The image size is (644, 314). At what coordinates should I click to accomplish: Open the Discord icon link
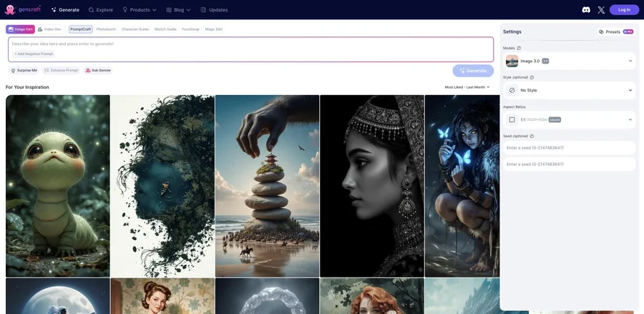(x=586, y=10)
